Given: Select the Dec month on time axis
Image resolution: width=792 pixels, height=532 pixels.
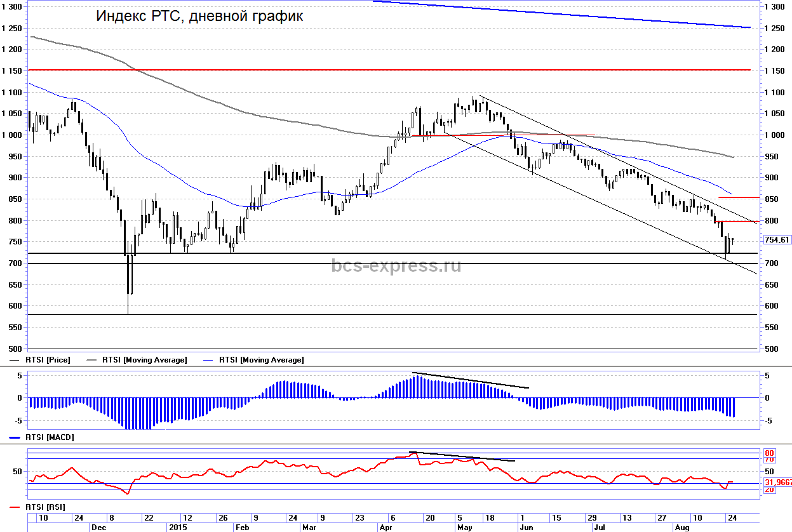Looking at the screenshot, I should [98, 527].
